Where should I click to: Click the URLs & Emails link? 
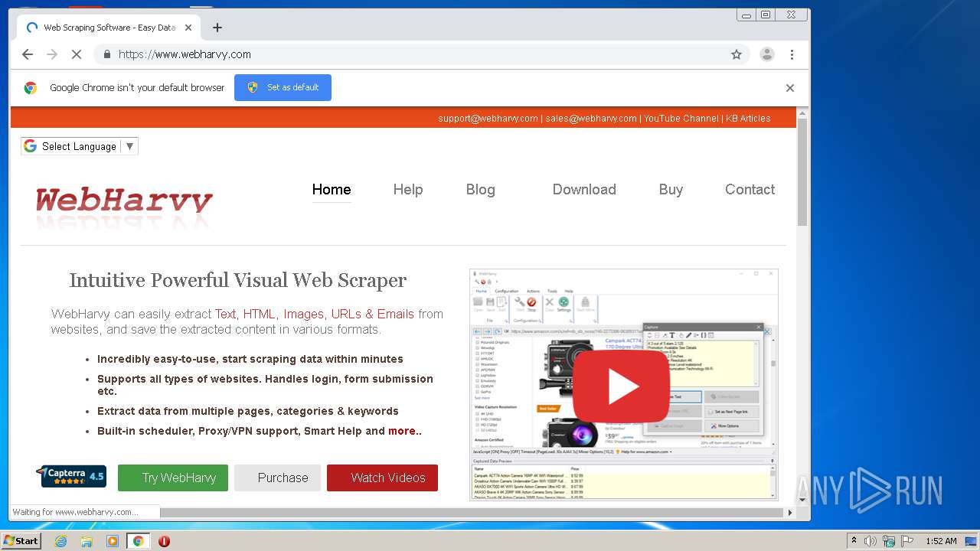tap(373, 315)
